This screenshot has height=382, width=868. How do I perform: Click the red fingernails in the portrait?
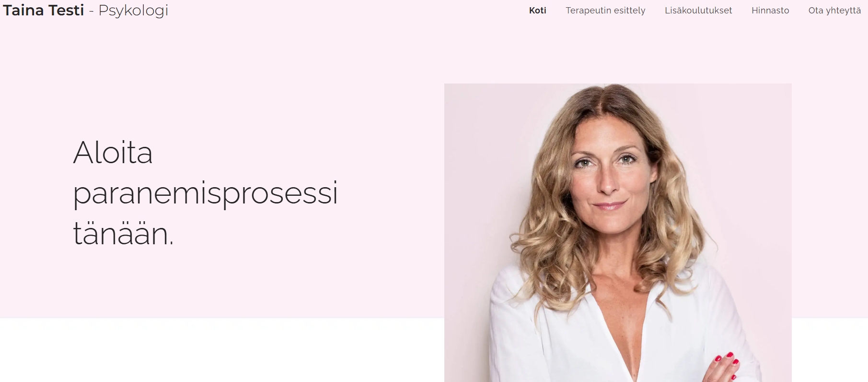click(727, 364)
